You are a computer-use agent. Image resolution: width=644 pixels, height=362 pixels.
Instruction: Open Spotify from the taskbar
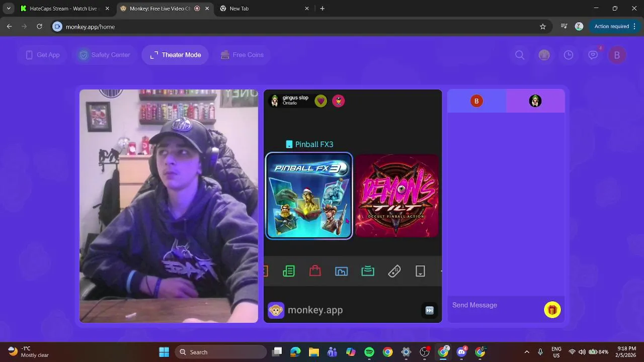click(369, 352)
